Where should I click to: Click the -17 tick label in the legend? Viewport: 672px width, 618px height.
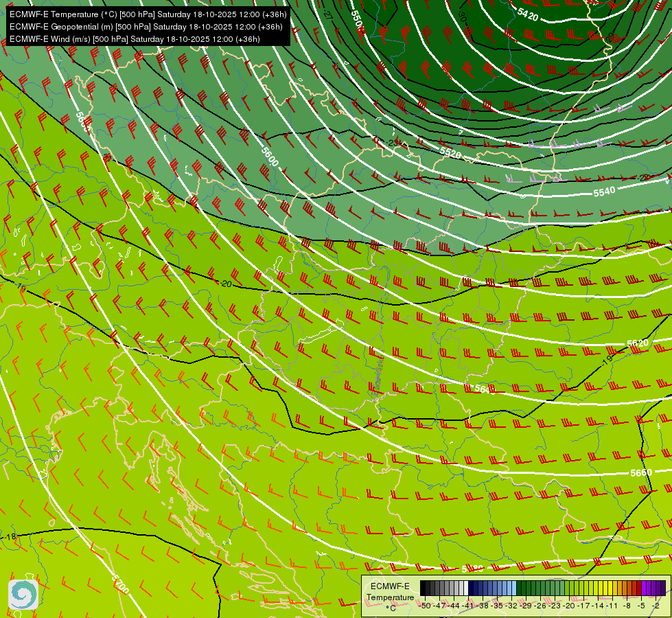pyautogui.click(x=583, y=606)
